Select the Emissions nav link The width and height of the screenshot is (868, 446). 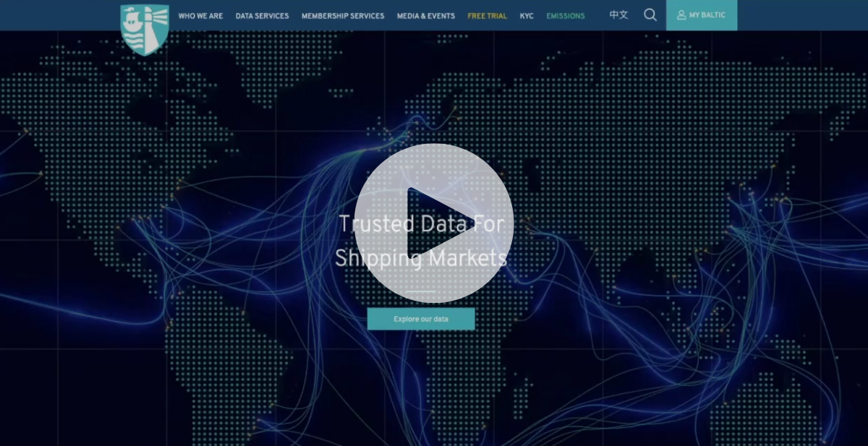click(566, 16)
